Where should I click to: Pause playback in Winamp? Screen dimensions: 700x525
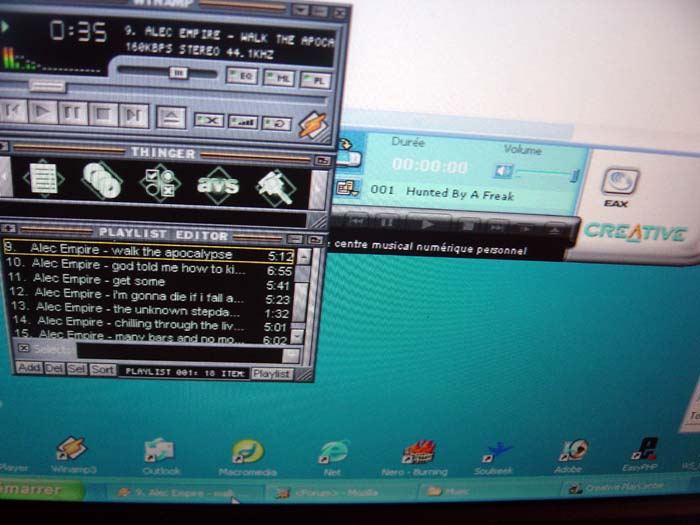click(73, 114)
